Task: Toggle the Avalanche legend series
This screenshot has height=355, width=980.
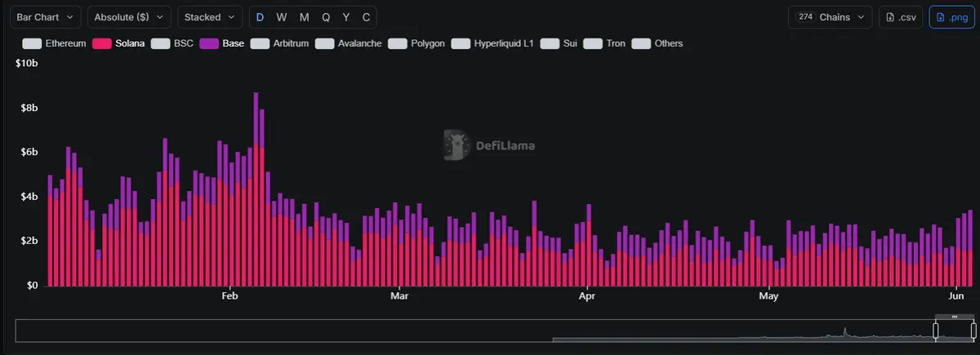Action: pos(348,43)
